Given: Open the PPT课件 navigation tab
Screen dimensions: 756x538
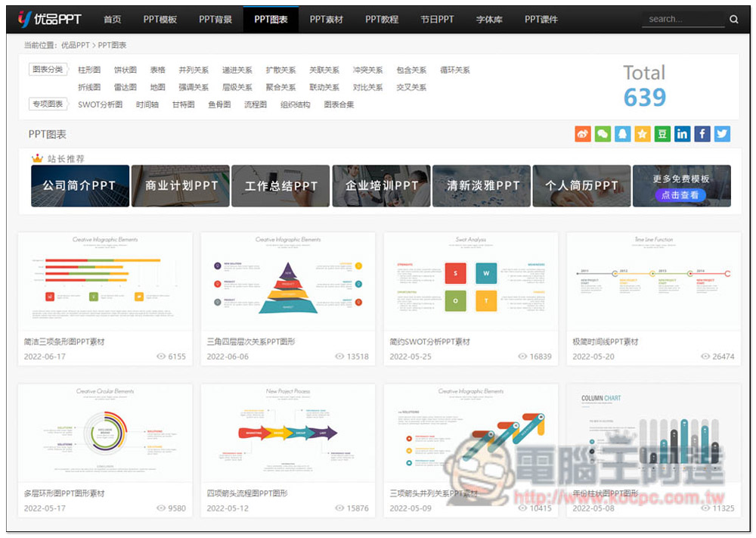Looking at the screenshot, I should tap(541, 20).
